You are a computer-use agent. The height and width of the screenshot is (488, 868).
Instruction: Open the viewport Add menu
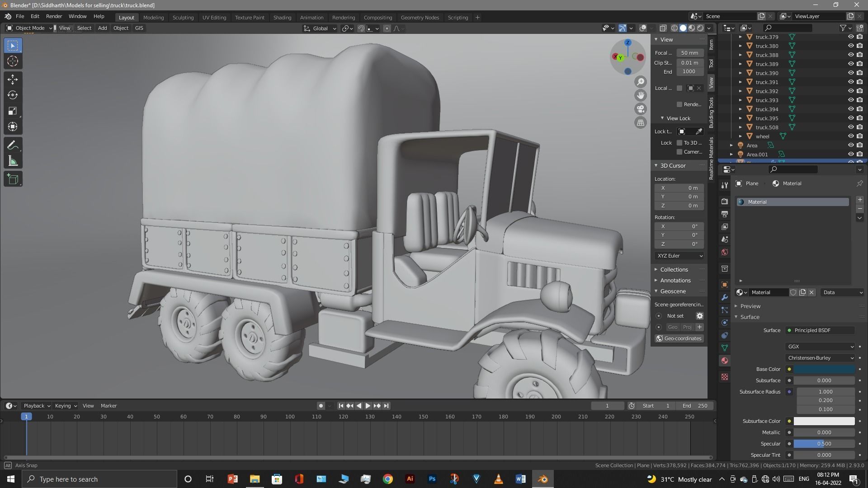pos(102,28)
